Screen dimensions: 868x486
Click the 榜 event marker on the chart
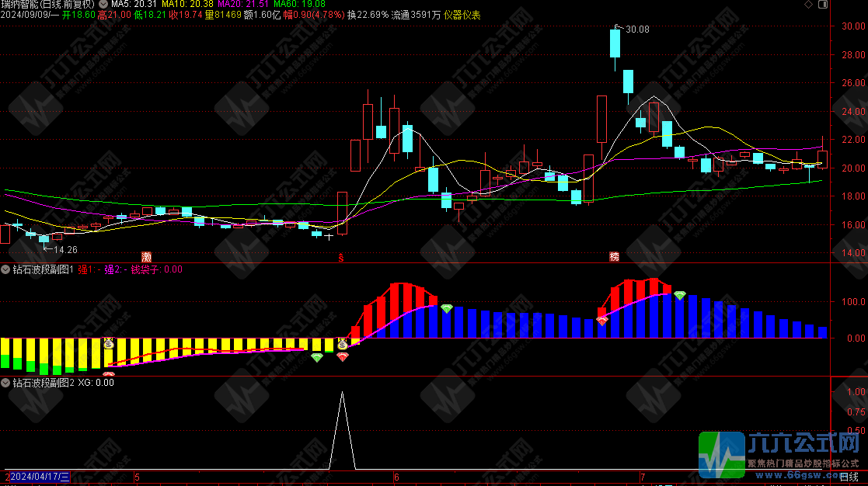615,256
